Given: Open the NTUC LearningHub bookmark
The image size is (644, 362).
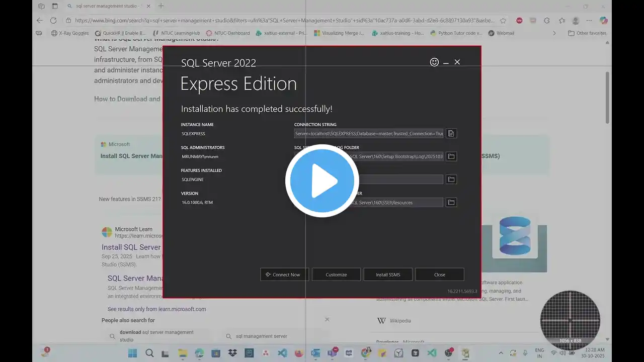Looking at the screenshot, I should click(176, 33).
